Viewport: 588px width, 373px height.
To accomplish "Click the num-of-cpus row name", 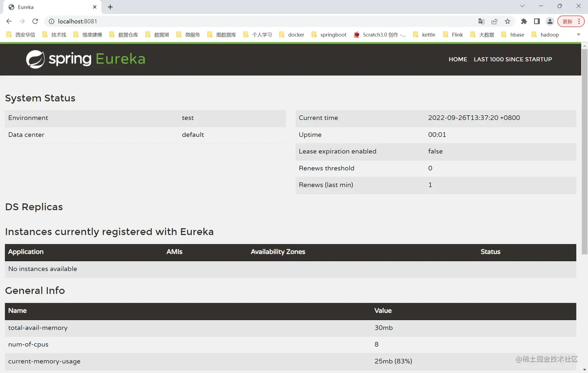I will click(x=28, y=345).
